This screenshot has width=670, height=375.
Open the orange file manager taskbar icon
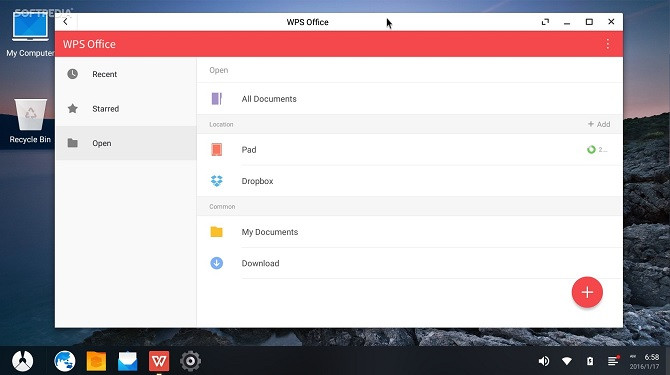tap(96, 361)
